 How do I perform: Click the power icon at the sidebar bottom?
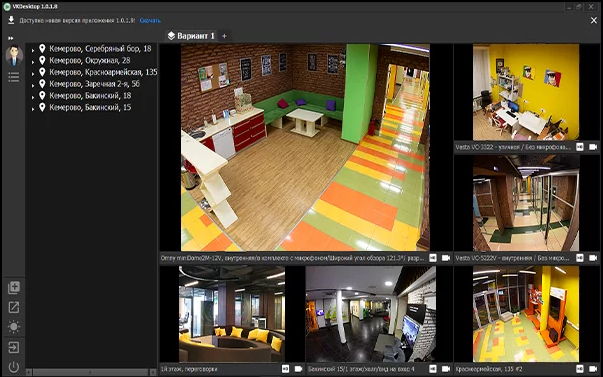tap(14, 367)
